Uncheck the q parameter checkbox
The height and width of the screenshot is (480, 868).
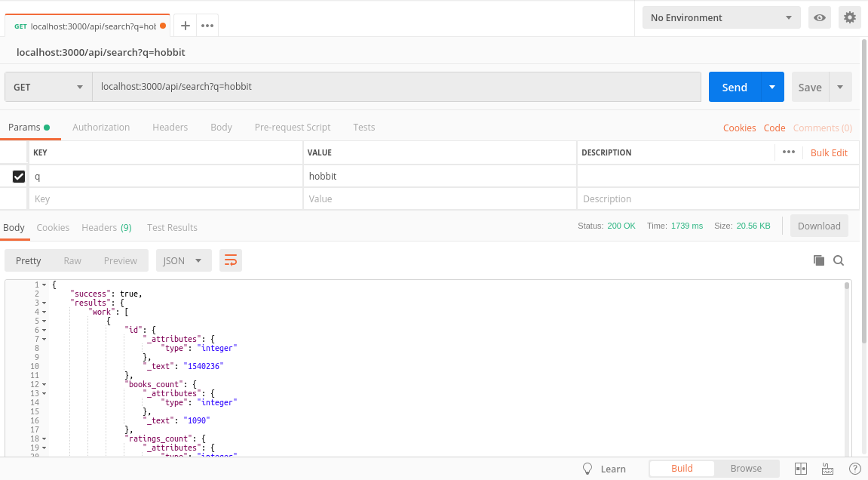[19, 177]
